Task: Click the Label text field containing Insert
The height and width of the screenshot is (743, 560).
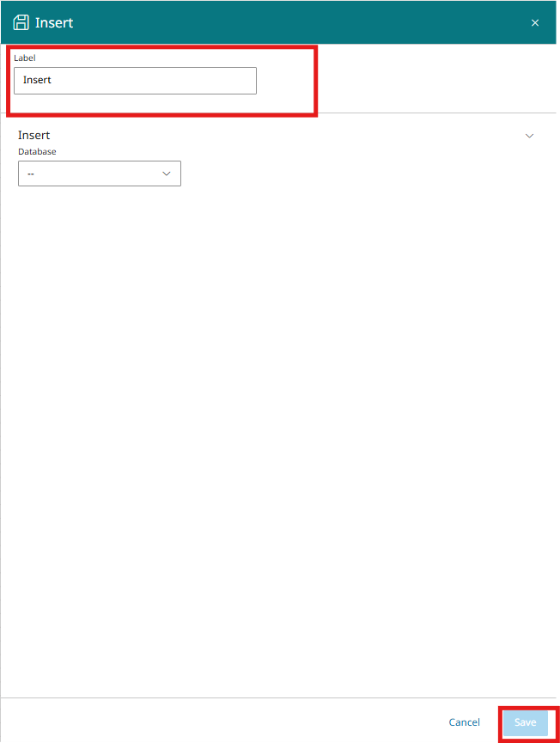Action: pyautogui.click(x=135, y=81)
